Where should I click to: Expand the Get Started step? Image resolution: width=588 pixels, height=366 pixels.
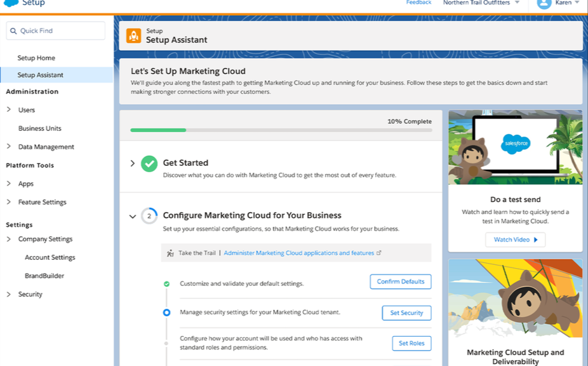tap(132, 163)
